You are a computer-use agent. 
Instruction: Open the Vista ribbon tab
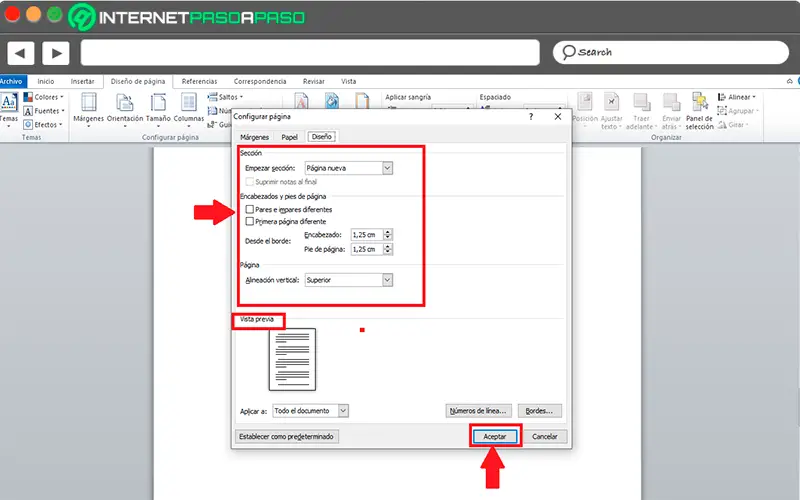[348, 81]
